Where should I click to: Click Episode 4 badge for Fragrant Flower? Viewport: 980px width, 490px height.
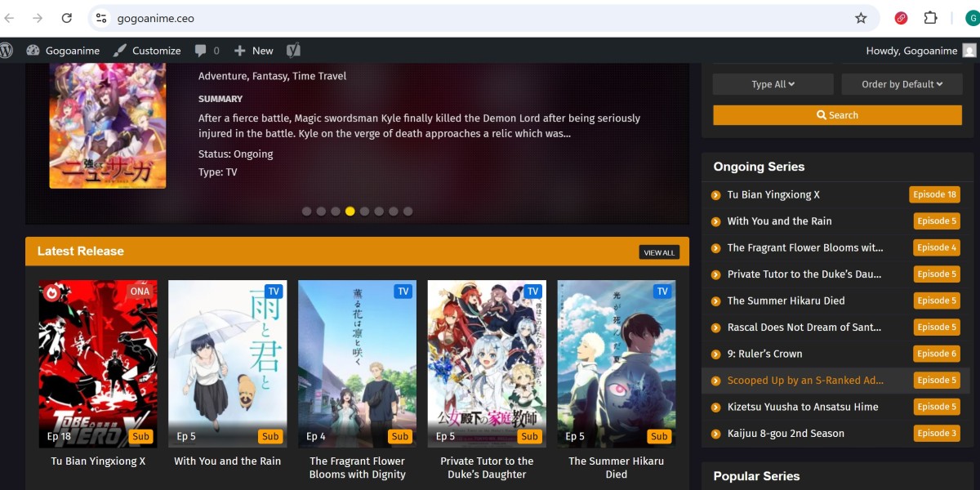click(x=937, y=248)
